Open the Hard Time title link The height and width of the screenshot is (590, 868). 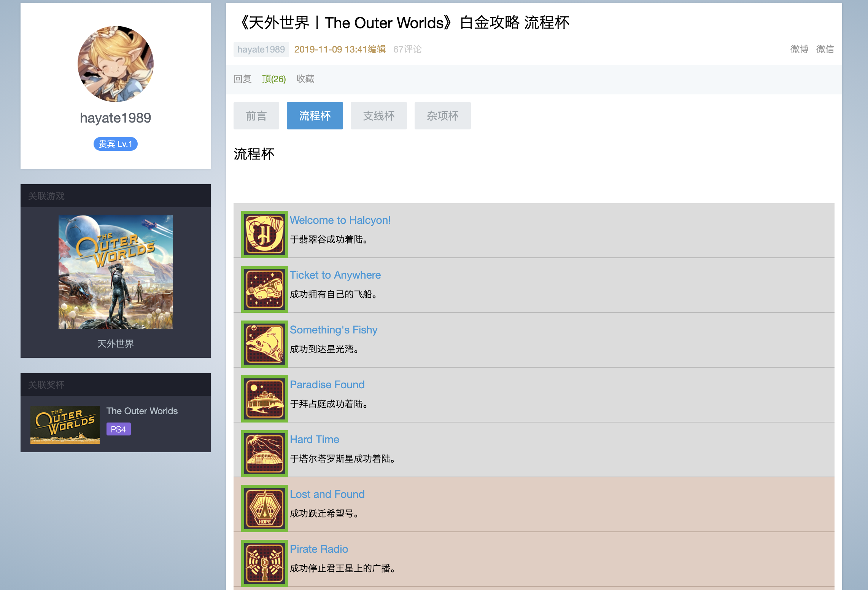click(x=314, y=439)
